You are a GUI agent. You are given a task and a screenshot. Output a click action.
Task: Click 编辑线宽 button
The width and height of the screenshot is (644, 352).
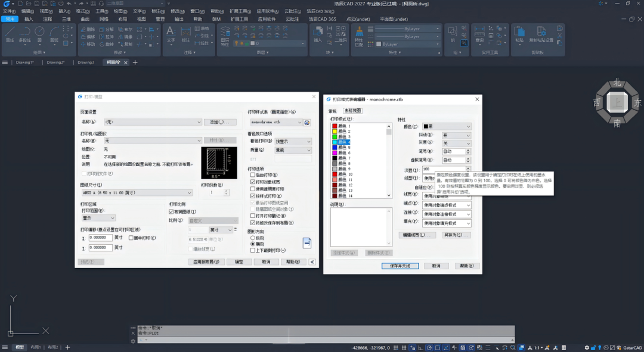(x=416, y=235)
